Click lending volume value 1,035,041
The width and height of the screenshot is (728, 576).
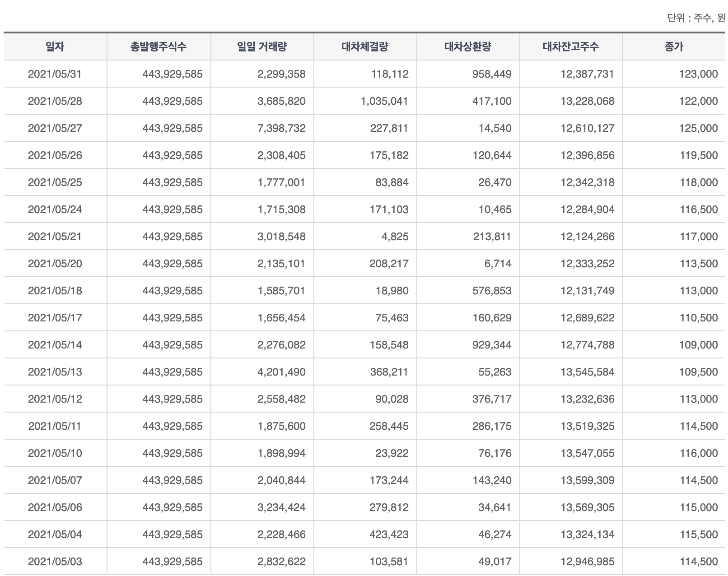point(384,101)
